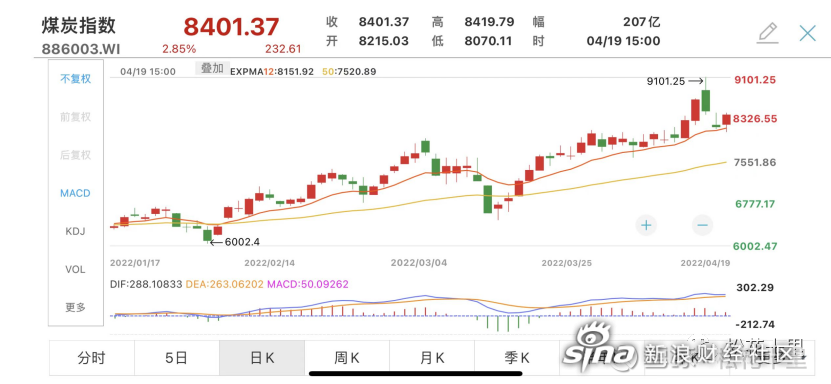
Task: Switch indicator to VOL
Action: pyautogui.click(x=75, y=270)
